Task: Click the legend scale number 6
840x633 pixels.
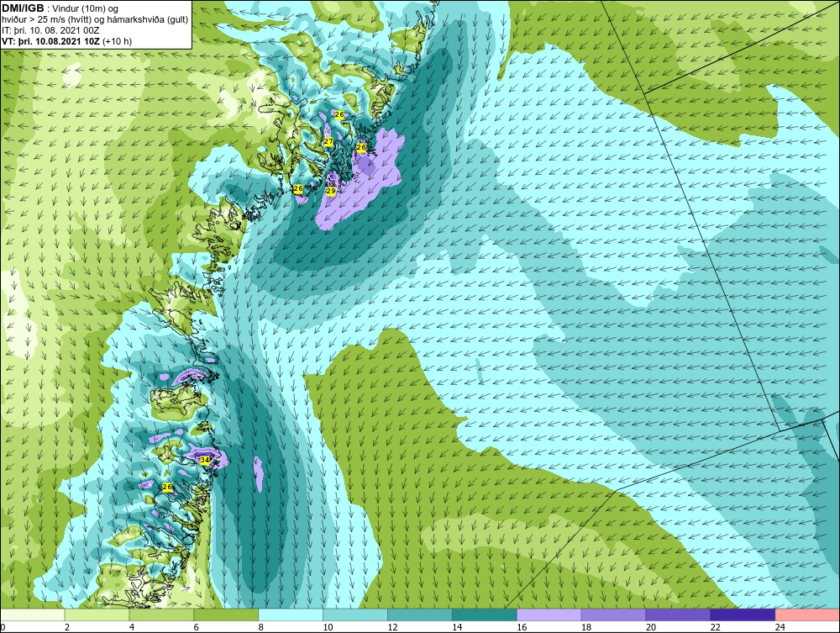Action: 196,627
